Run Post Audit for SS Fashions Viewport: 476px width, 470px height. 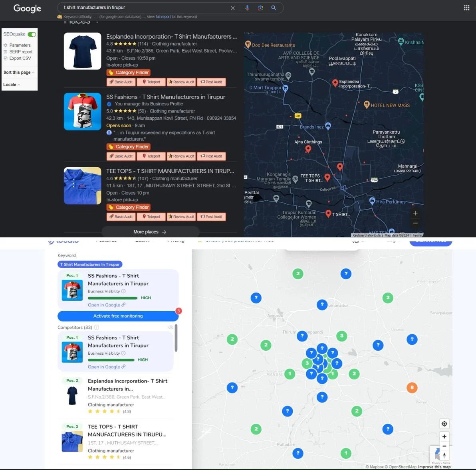tap(211, 156)
